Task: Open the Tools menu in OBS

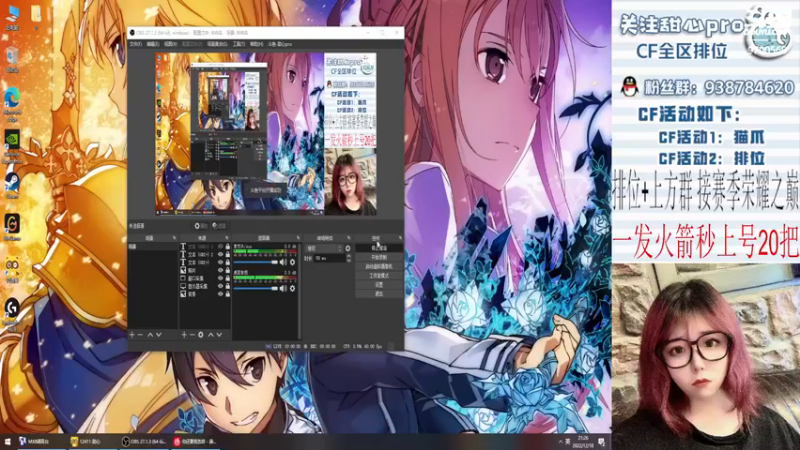Action: [x=239, y=44]
